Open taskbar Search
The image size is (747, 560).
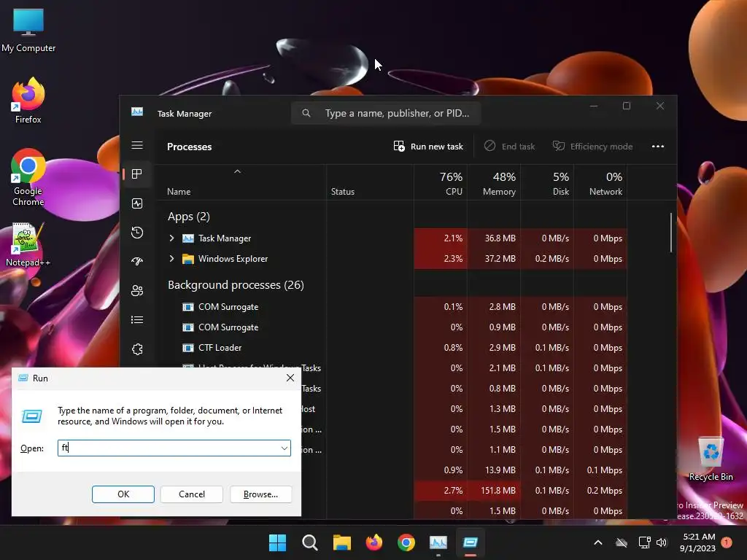[309, 542]
